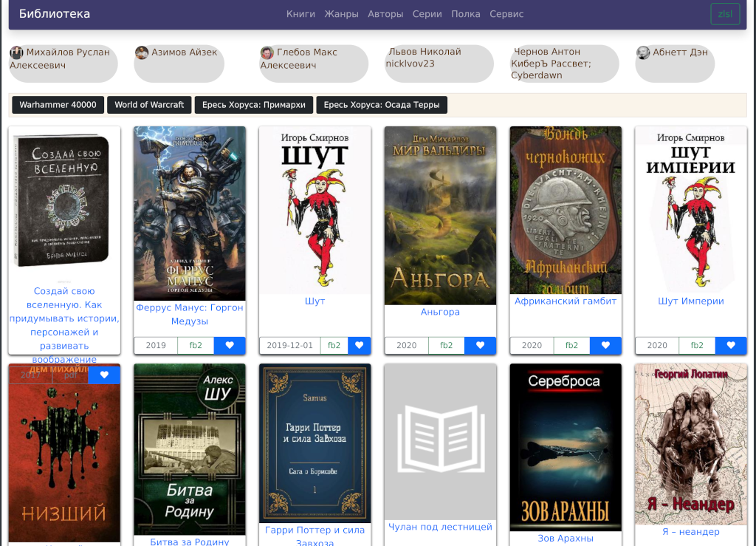This screenshot has width=756, height=546.
Task: Open Африканский гамбит title link
Action: click(566, 301)
